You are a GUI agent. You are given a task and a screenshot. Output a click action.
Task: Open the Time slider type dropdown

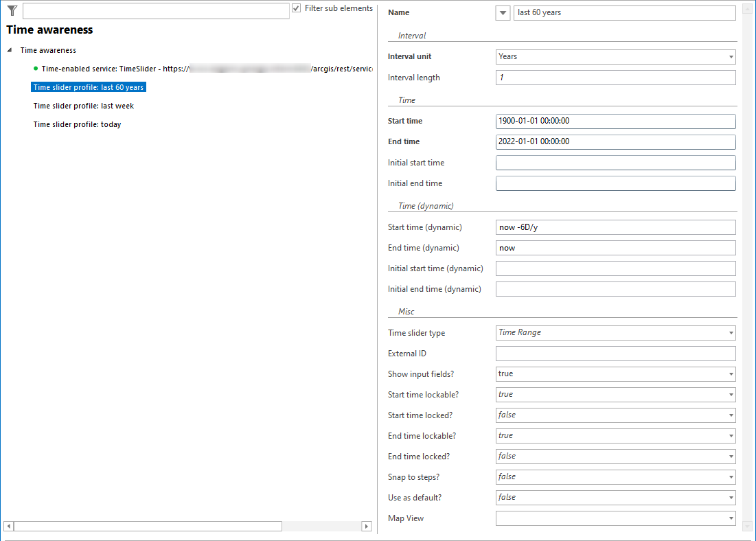click(x=729, y=332)
